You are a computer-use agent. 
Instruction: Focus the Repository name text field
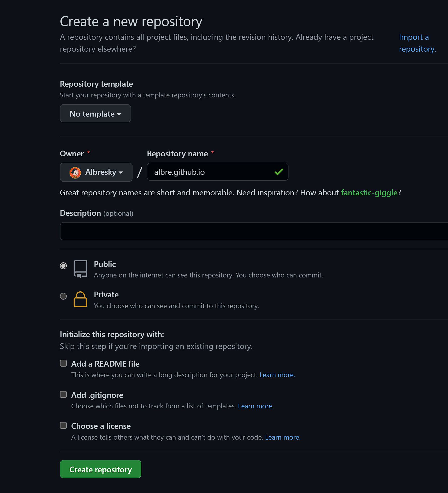coord(212,172)
